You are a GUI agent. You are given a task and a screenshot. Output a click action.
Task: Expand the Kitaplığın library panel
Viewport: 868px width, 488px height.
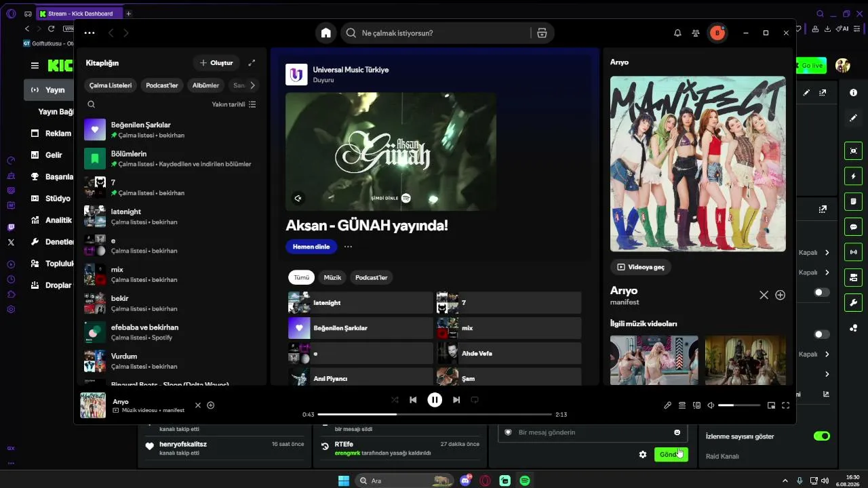click(252, 63)
